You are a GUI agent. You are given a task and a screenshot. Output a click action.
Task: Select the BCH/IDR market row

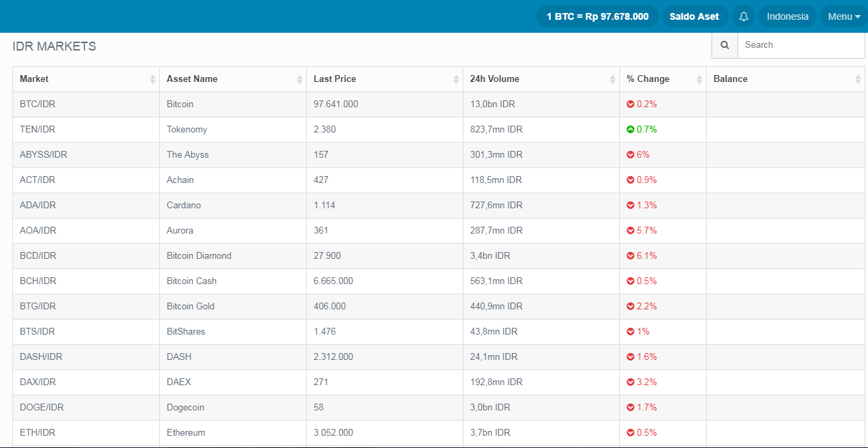[439, 281]
